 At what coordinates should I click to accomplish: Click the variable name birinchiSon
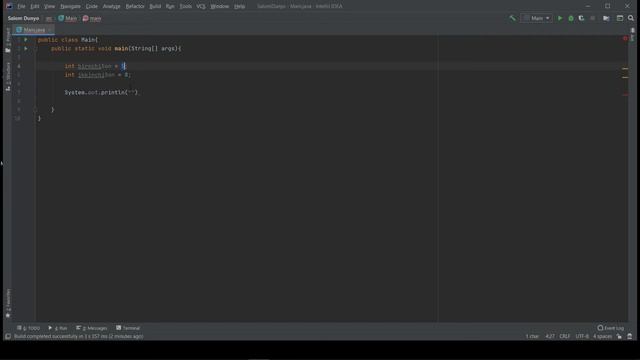pyautogui.click(x=95, y=66)
